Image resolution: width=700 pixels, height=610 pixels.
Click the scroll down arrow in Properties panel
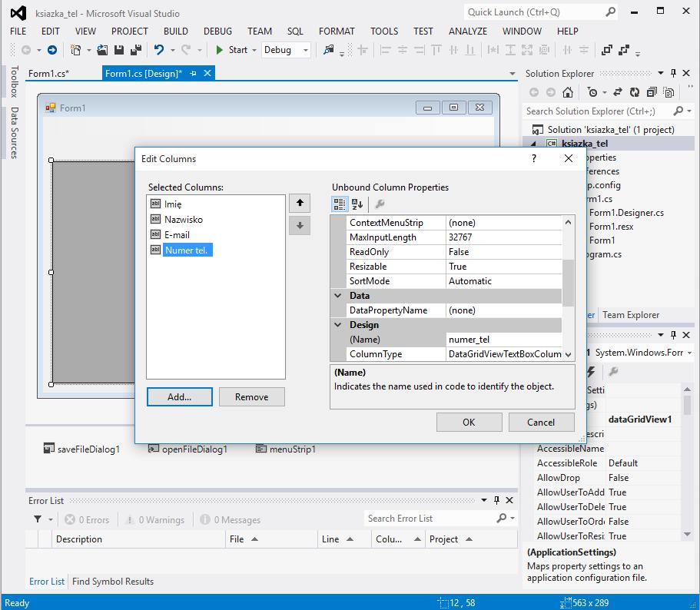click(x=687, y=535)
